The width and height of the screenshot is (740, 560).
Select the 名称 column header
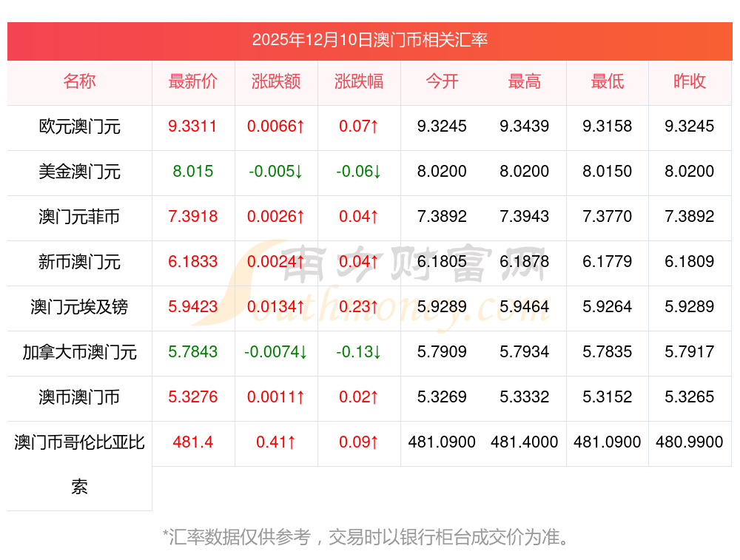tap(79, 81)
